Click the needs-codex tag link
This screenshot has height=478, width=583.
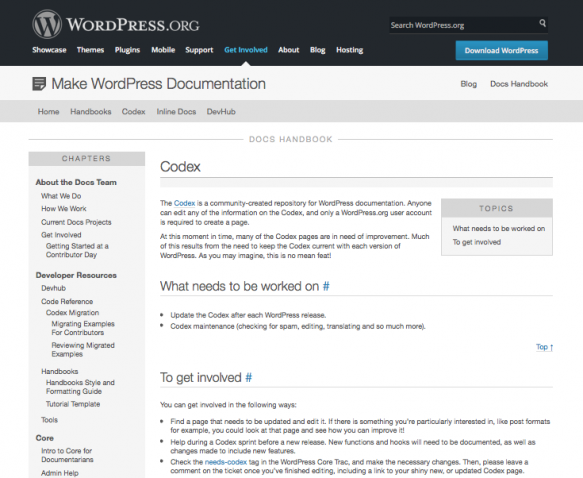pyautogui.click(x=226, y=462)
